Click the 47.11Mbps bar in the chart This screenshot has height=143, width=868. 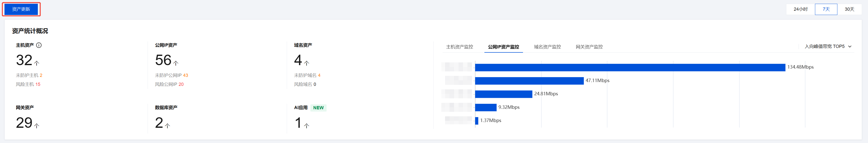(529, 81)
